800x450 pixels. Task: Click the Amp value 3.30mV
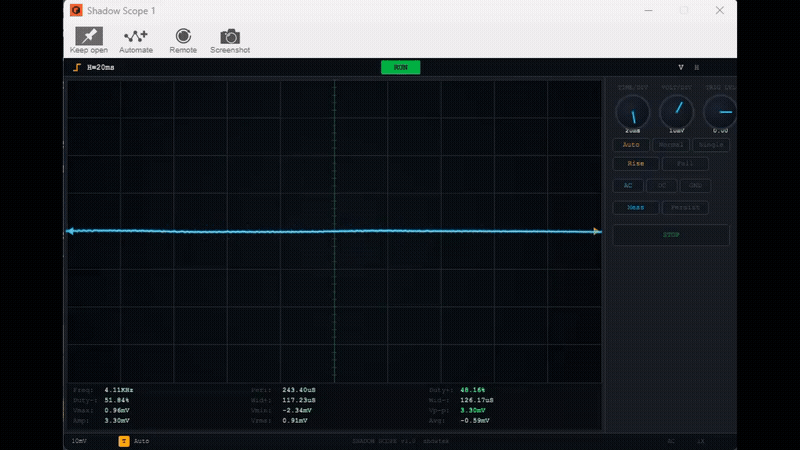click(x=117, y=420)
